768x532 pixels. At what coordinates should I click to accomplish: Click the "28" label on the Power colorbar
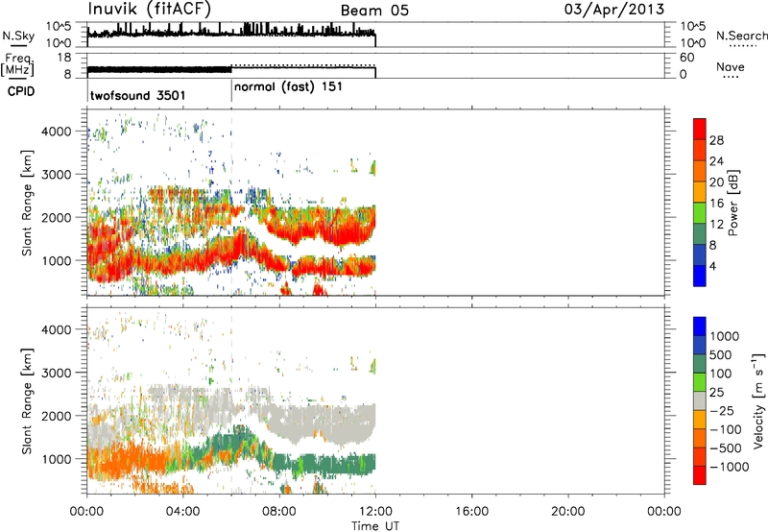pyautogui.click(x=716, y=140)
